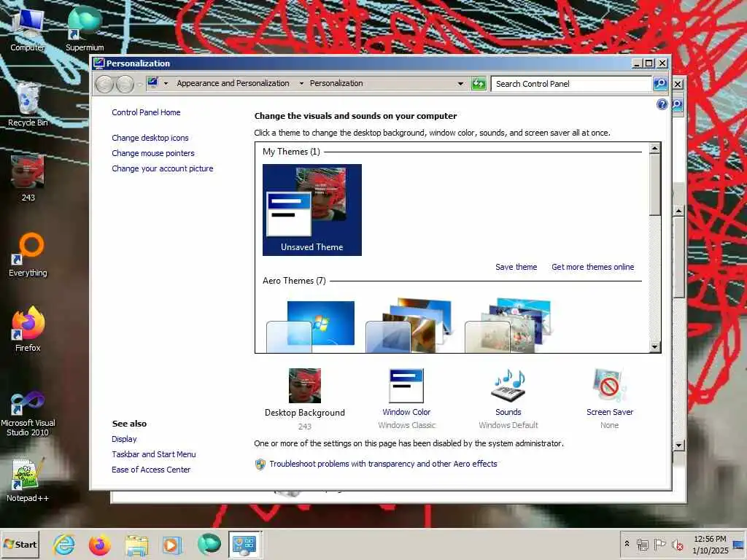
Task: Click Change your account picture link
Action: coord(163,168)
